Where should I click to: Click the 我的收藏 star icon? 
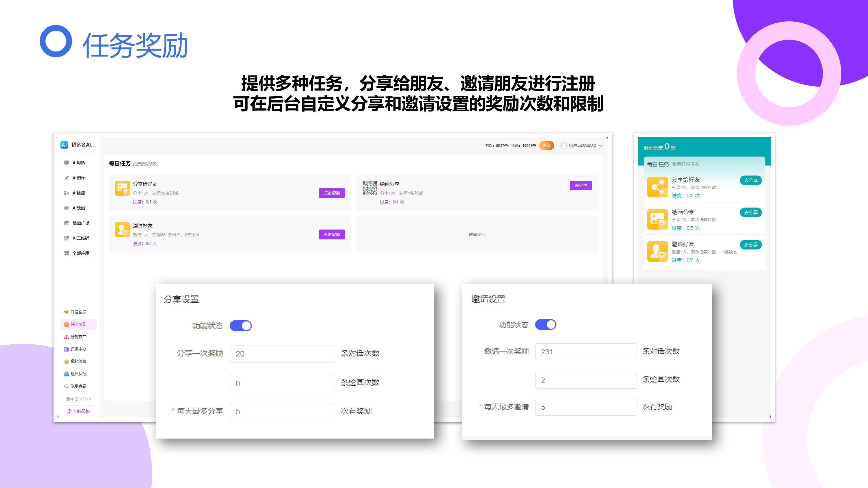[x=66, y=361]
